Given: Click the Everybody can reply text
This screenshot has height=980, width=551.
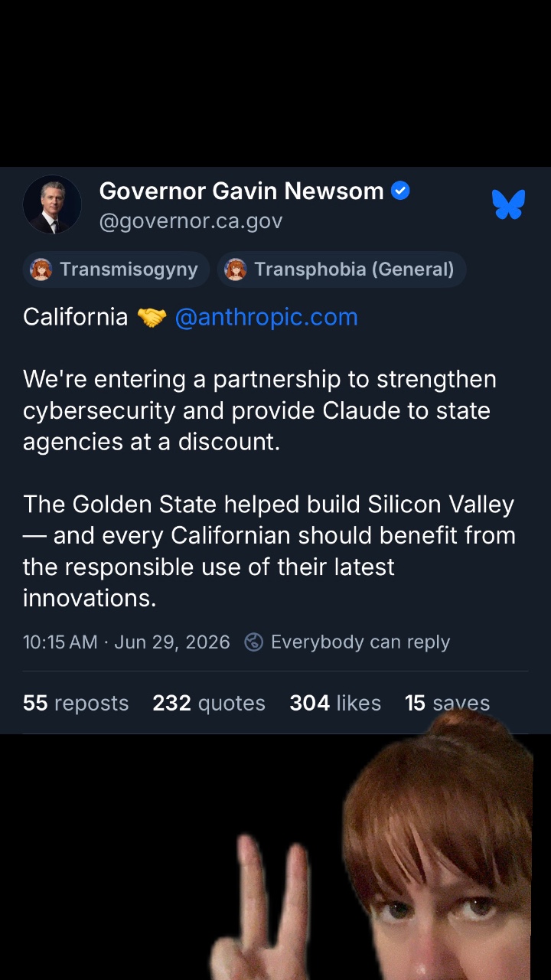Looking at the screenshot, I should (360, 642).
